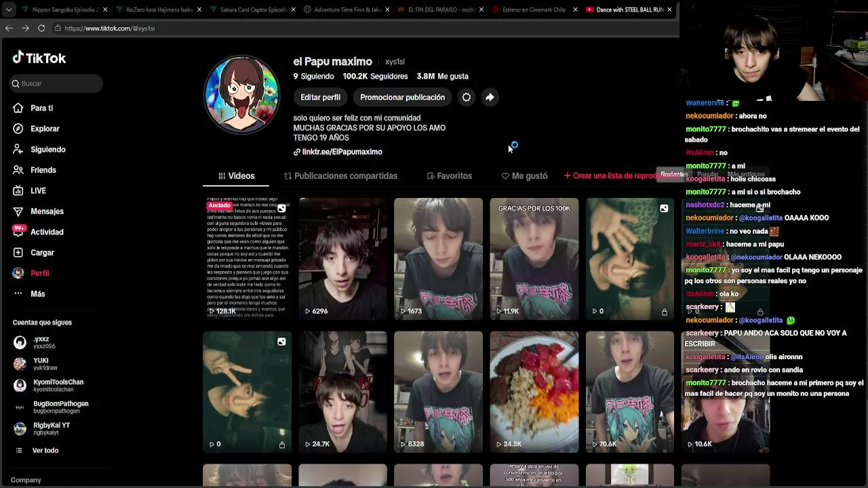The height and width of the screenshot is (488, 868).
Task: Open Siguiendo in the sidebar
Action: pos(47,149)
